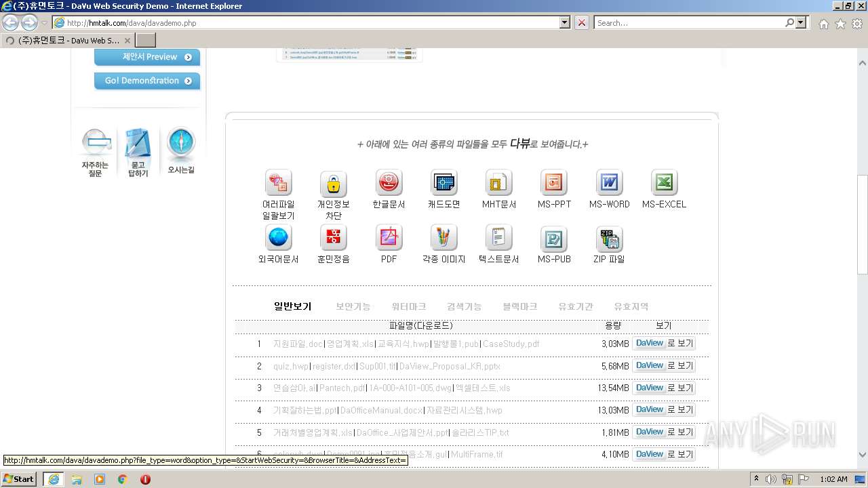
Task: Expand the address bar dropdown arrow
Action: tap(565, 22)
